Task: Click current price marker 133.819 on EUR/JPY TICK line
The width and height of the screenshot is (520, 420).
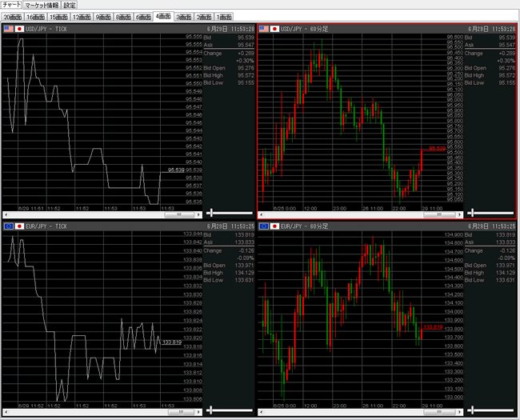Action: coord(172,342)
